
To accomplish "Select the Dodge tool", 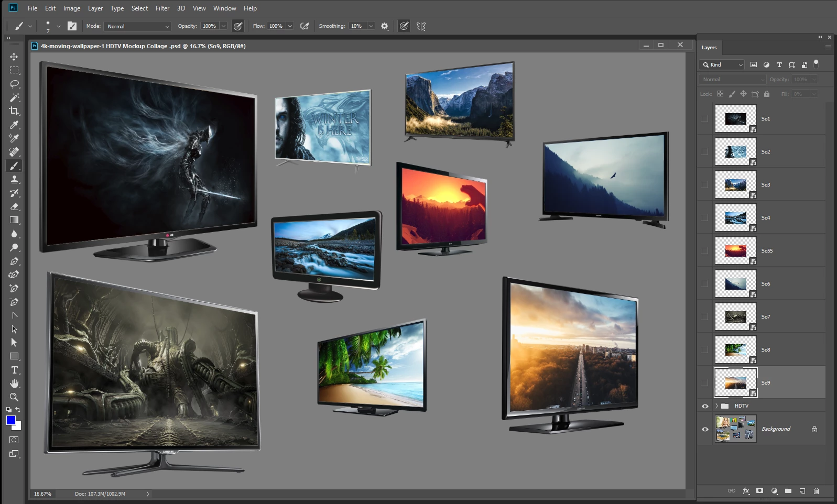I will [x=14, y=247].
